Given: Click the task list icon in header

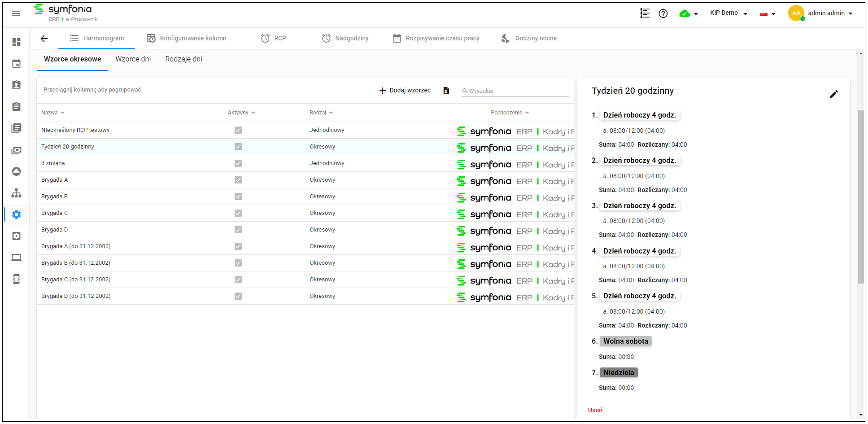Looking at the screenshot, I should point(645,13).
